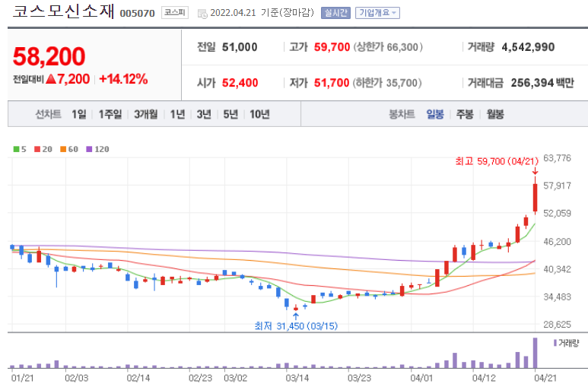
Task: Click the current price 58,200
Action: pos(49,56)
